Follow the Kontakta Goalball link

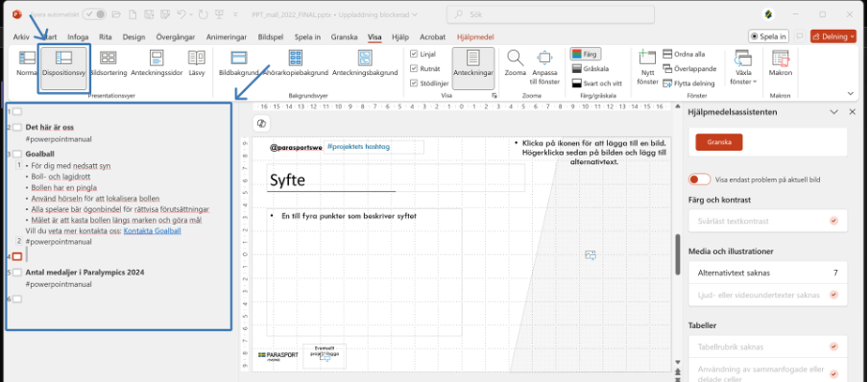pyautogui.click(x=153, y=231)
